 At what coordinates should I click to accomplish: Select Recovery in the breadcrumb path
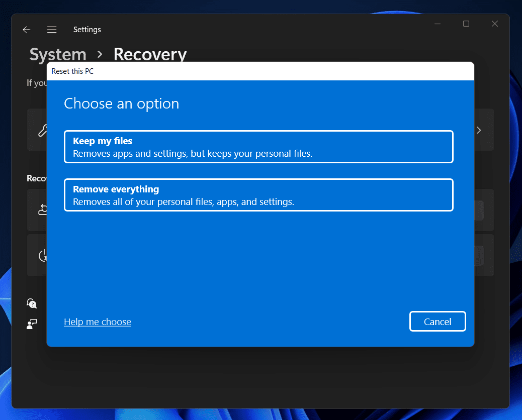pyautogui.click(x=150, y=54)
